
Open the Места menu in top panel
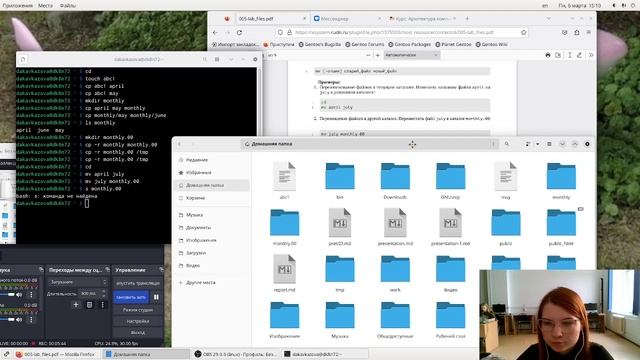coord(45,6)
